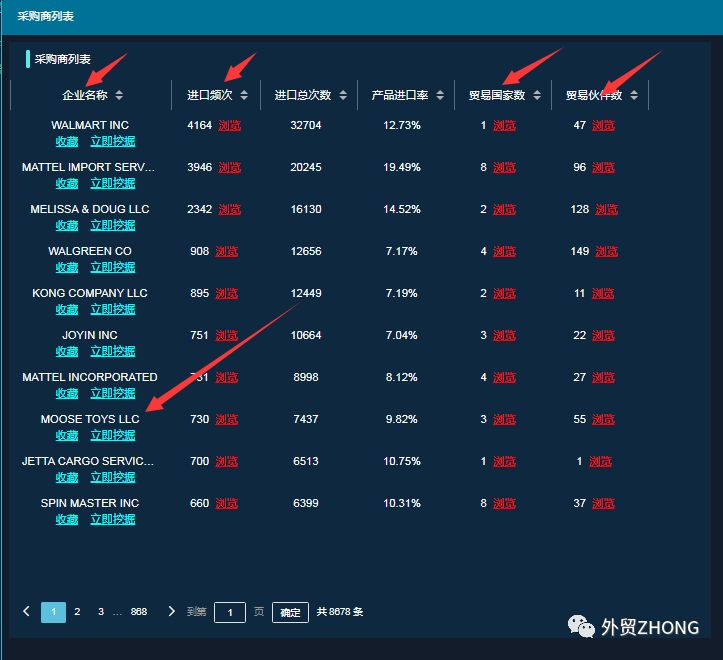Click 收藏 under JOYIN INC
The height and width of the screenshot is (660, 723).
pyautogui.click(x=67, y=351)
